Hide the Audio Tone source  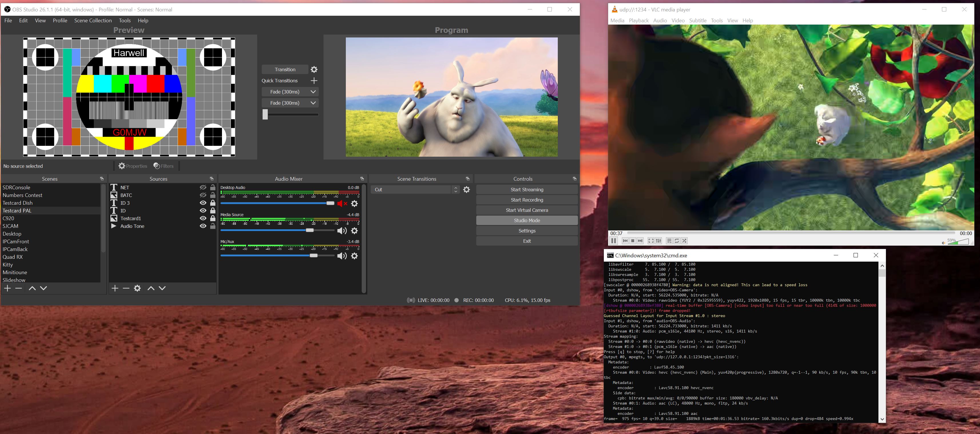tap(203, 226)
